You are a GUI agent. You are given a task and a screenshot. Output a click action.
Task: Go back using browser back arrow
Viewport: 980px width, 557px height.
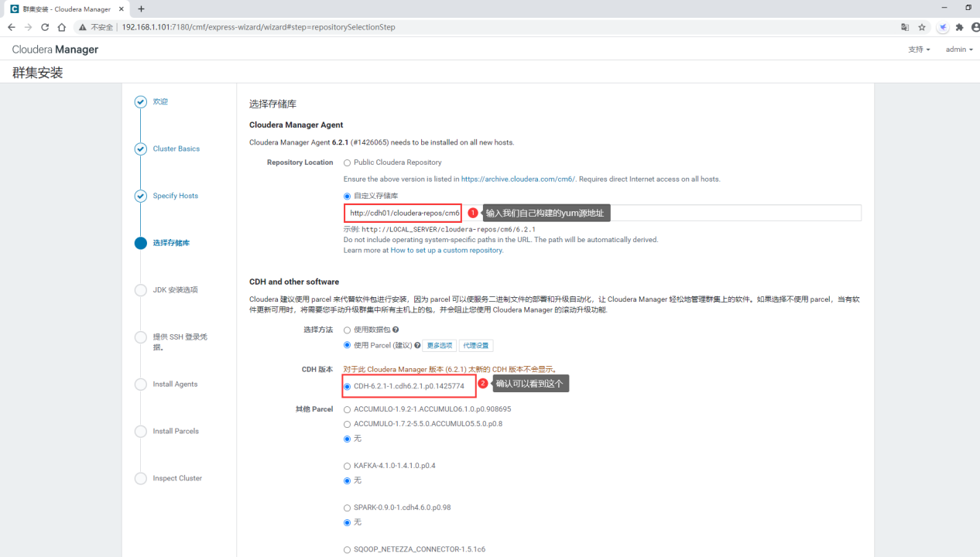click(x=12, y=27)
